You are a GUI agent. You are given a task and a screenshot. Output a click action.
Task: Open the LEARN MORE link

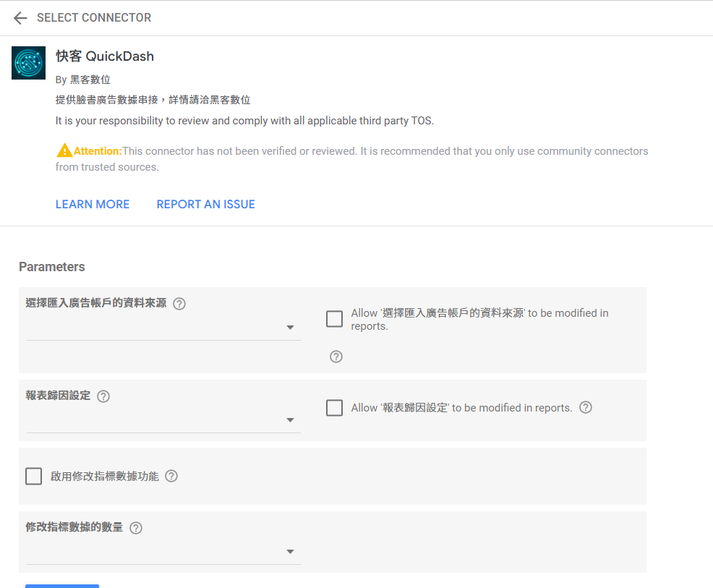pyautogui.click(x=93, y=204)
